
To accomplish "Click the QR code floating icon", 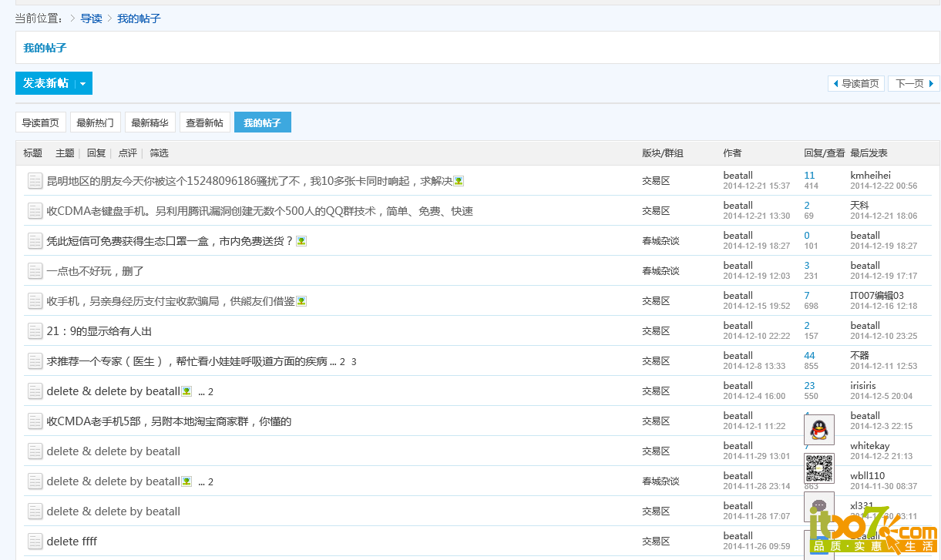I will coord(819,468).
